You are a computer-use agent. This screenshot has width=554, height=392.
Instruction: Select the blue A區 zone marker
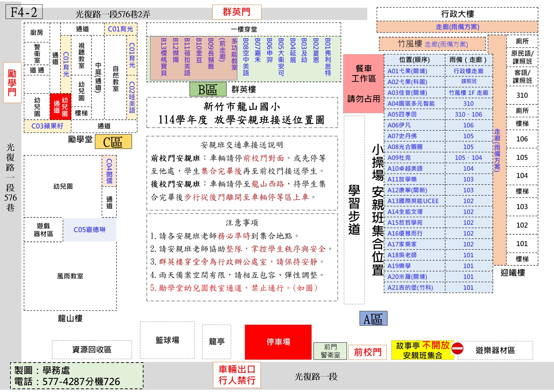(373, 319)
